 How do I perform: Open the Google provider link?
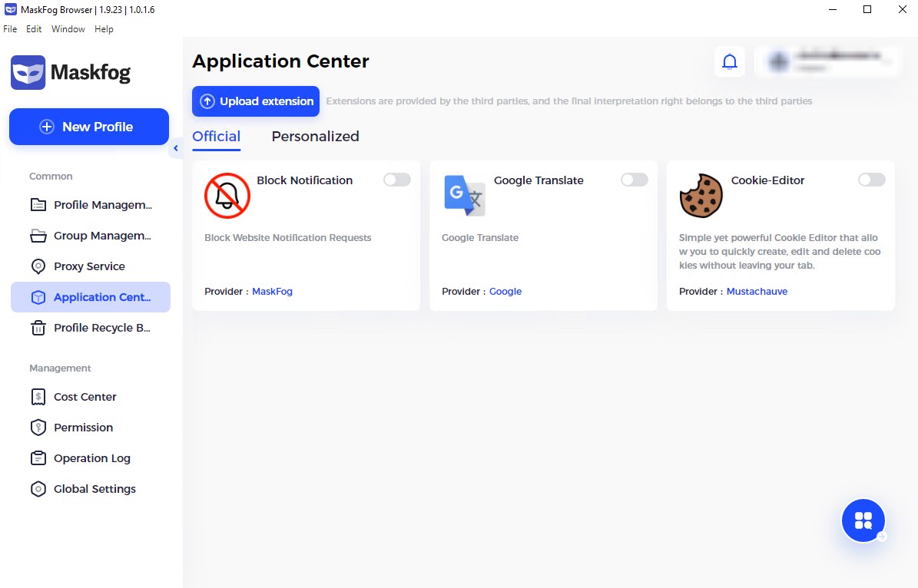click(505, 292)
